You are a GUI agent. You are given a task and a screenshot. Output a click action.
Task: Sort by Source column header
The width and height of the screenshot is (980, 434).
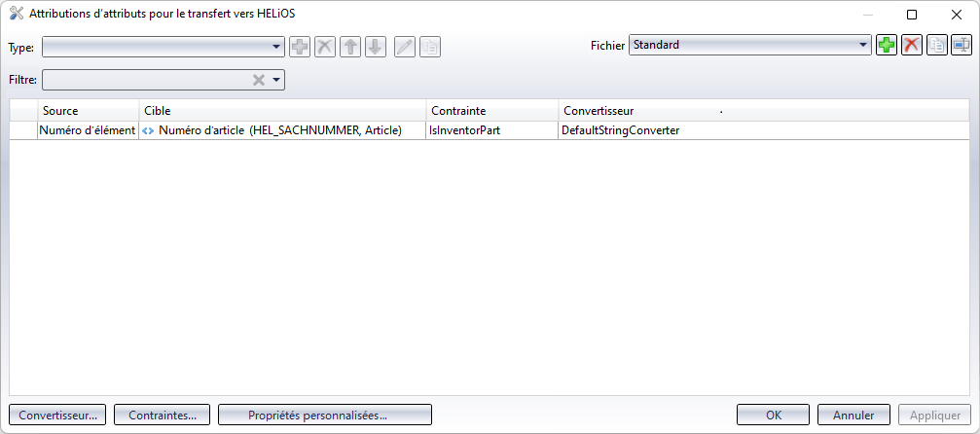coord(89,111)
